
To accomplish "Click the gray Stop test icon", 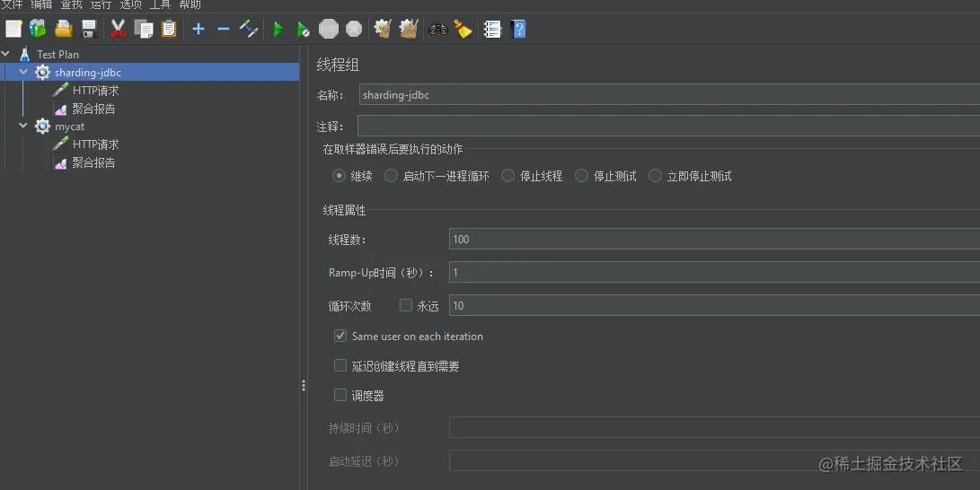I will pos(329,29).
